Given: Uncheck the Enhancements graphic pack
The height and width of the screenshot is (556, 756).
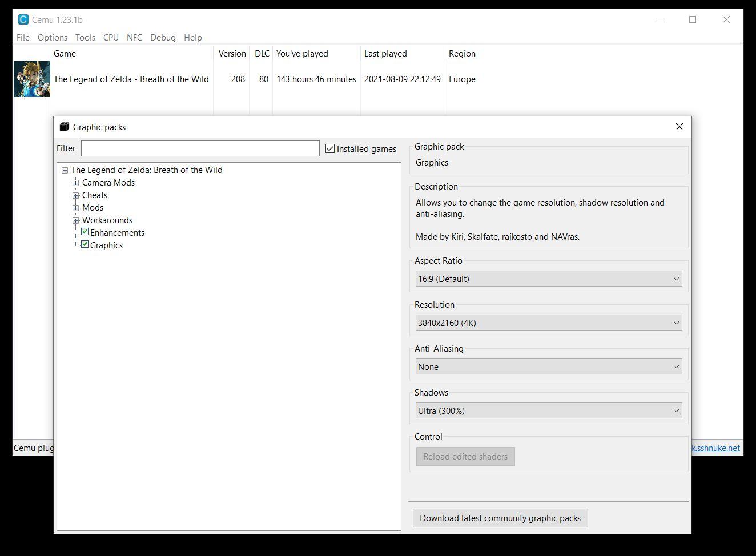Looking at the screenshot, I should point(85,232).
